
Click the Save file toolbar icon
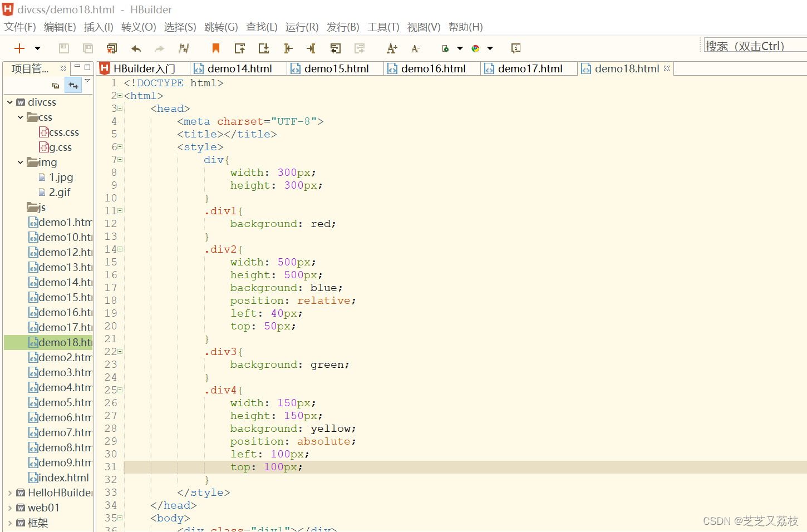click(x=64, y=48)
